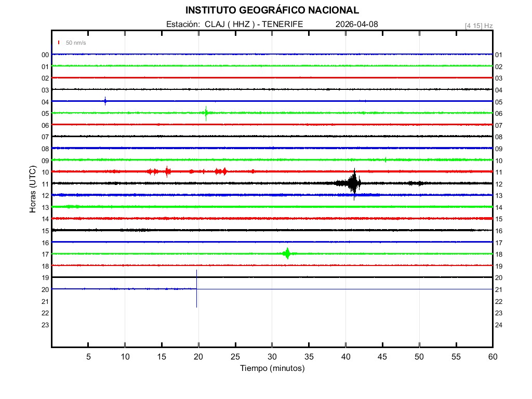Click the 60 tick label on time axis
532x399 pixels.
[492, 357]
